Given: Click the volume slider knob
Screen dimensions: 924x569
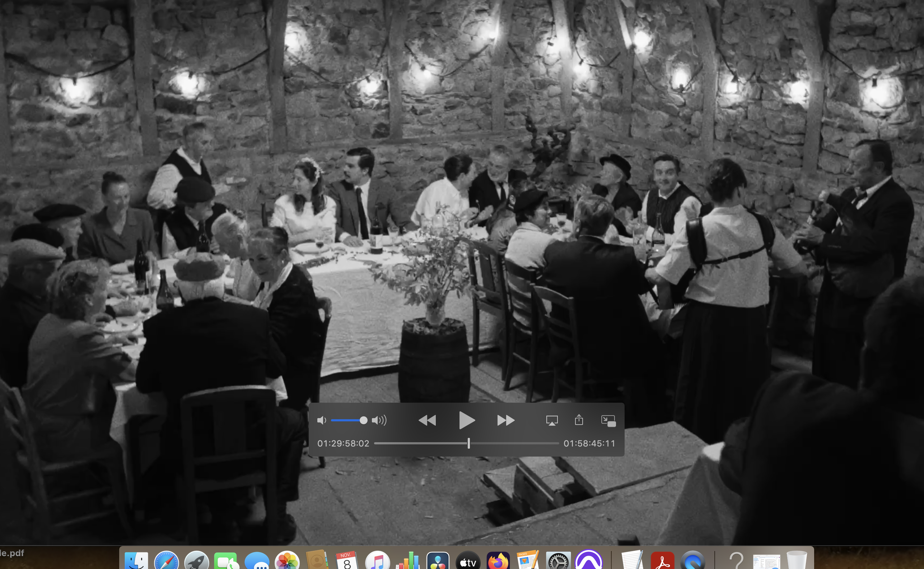Looking at the screenshot, I should click(x=363, y=420).
